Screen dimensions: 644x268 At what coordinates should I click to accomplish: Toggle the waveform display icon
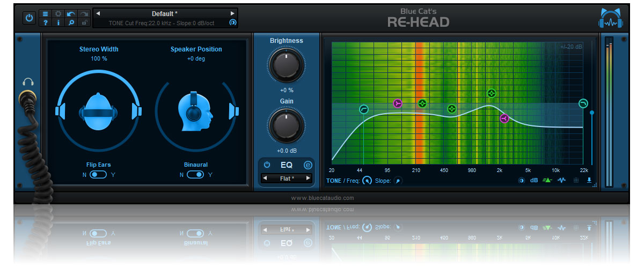562,181
